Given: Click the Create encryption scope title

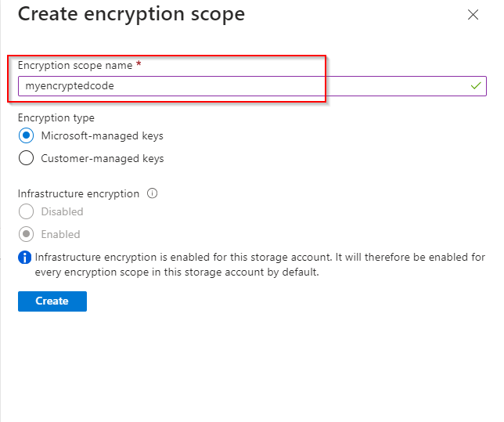Looking at the screenshot, I should (x=131, y=14).
